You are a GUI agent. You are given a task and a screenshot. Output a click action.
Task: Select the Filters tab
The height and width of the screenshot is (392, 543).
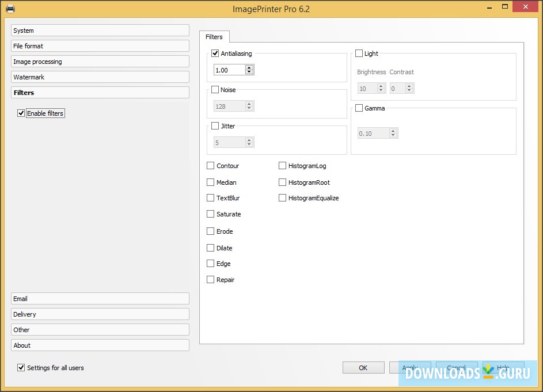[x=214, y=37]
